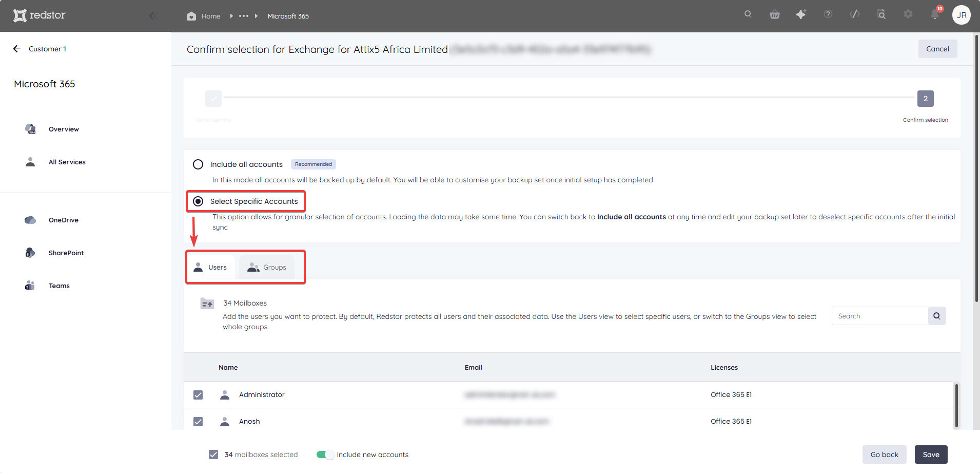Screen dimensions: 980x473
Task: Click Go back button
Action: 884,455
